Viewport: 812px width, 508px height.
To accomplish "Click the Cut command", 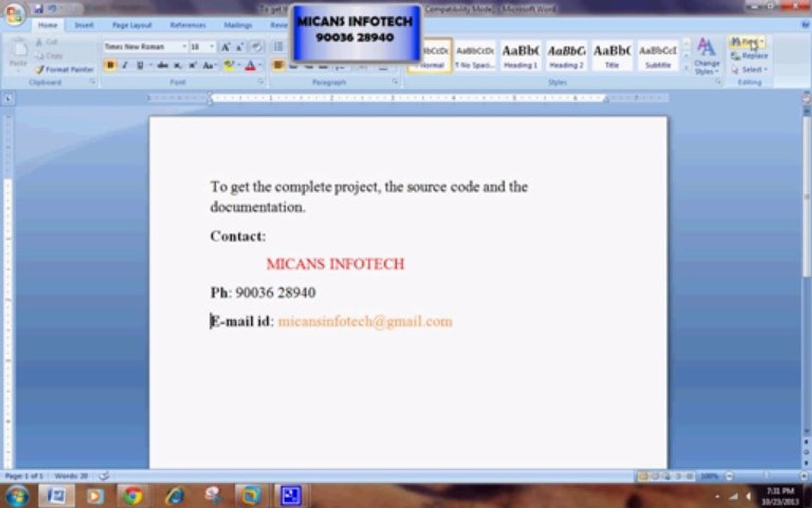I will click(x=47, y=42).
